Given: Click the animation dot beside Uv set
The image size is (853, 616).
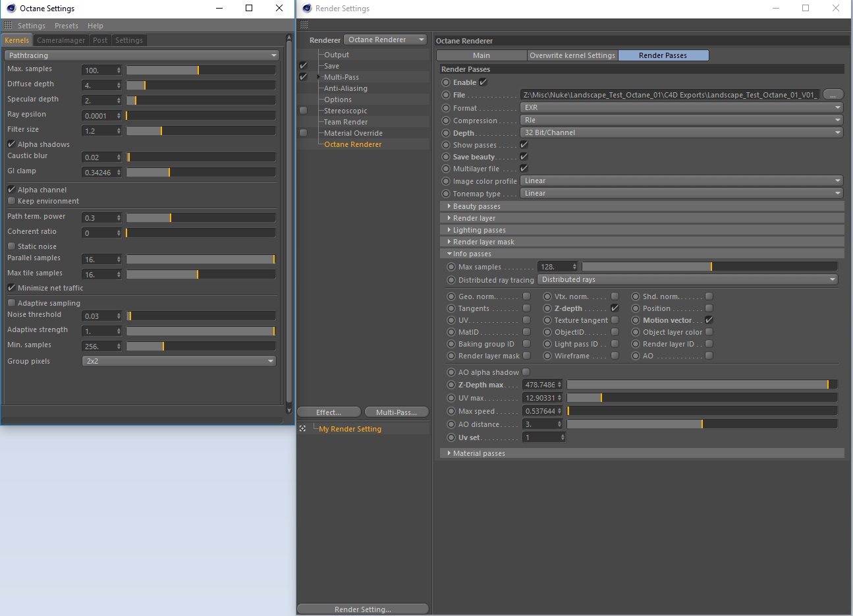Looking at the screenshot, I should point(451,437).
